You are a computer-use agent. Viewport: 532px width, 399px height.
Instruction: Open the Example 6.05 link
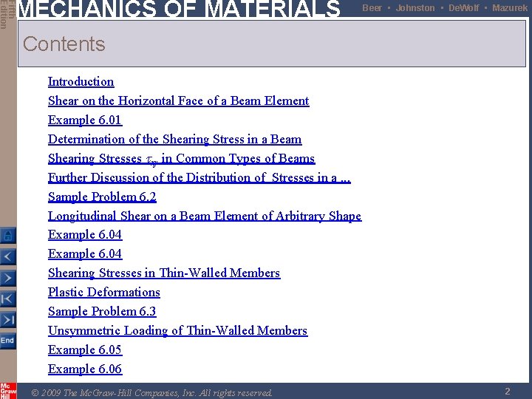click(85, 349)
